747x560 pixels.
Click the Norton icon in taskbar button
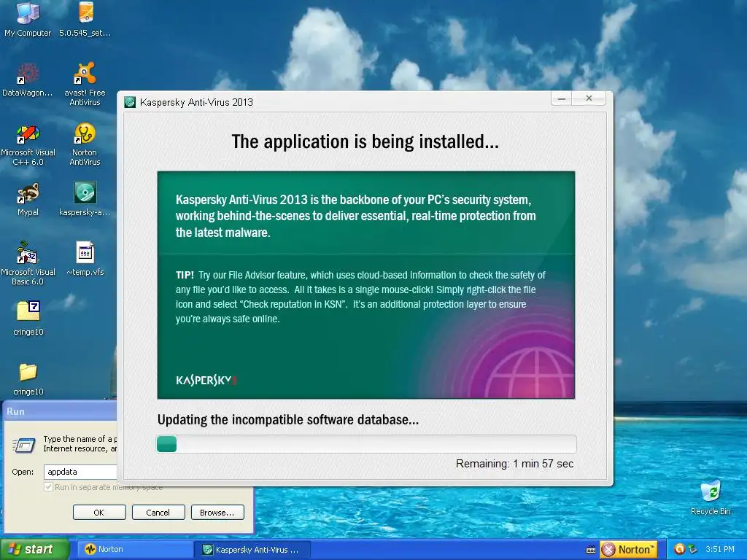(x=90, y=550)
